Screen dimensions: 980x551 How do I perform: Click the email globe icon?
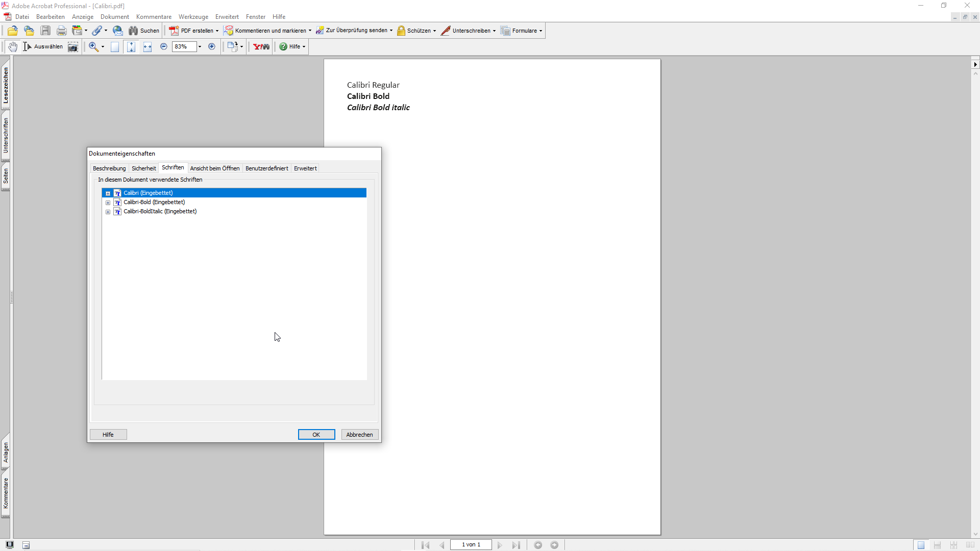tap(117, 31)
